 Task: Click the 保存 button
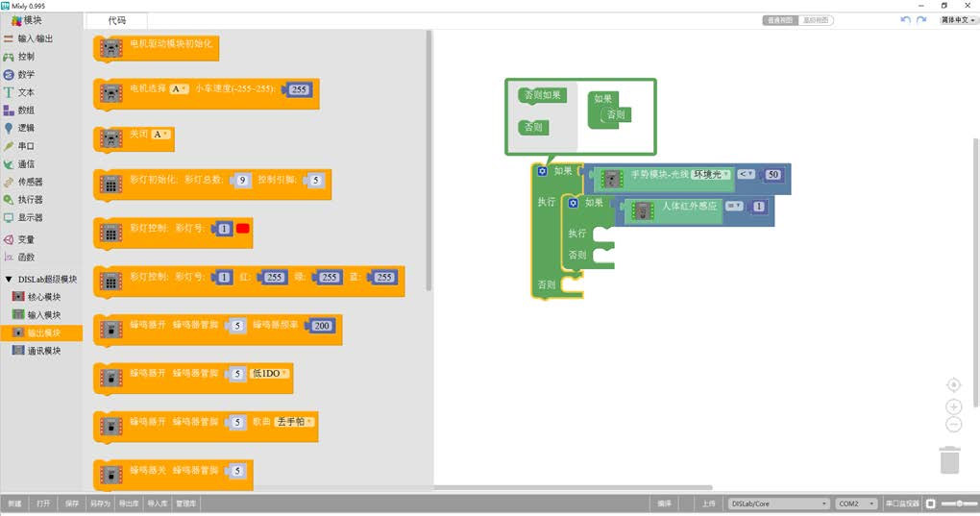click(x=72, y=504)
